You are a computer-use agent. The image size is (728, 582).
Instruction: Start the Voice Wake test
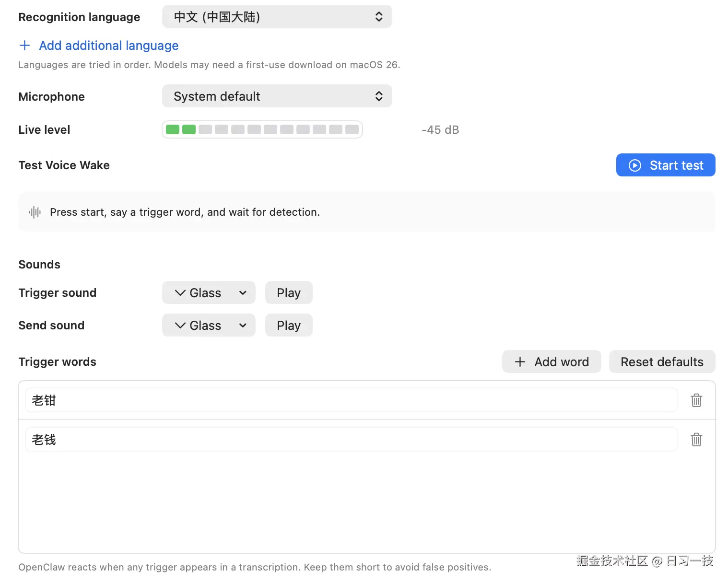point(666,165)
